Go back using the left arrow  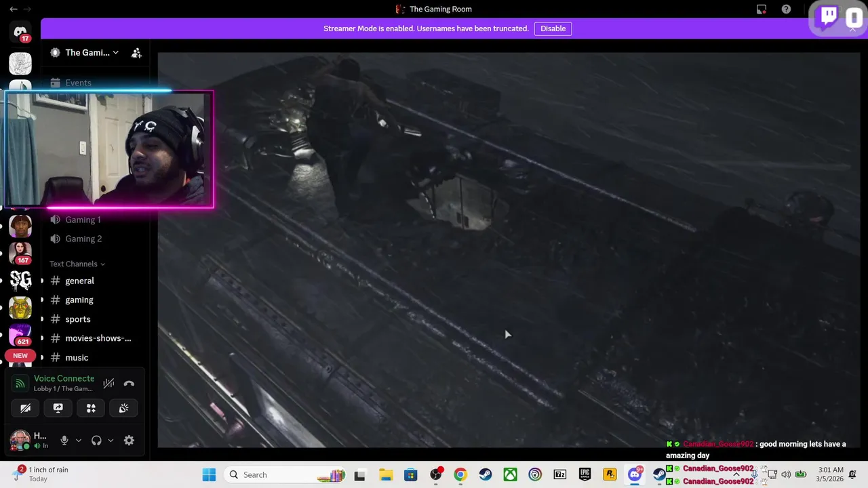pyautogui.click(x=14, y=9)
